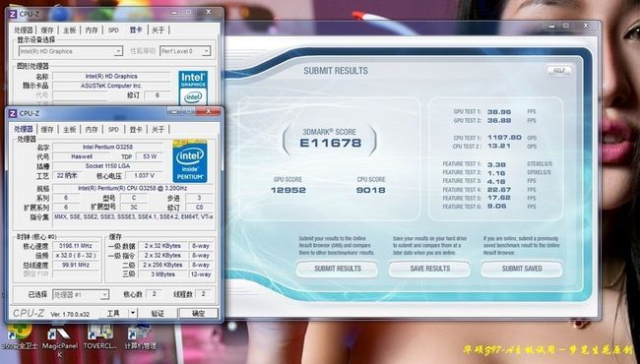640x364 pixels.
Task: Click the 二级 cache value 2 x 256 KBytes
Action: click(x=162, y=265)
